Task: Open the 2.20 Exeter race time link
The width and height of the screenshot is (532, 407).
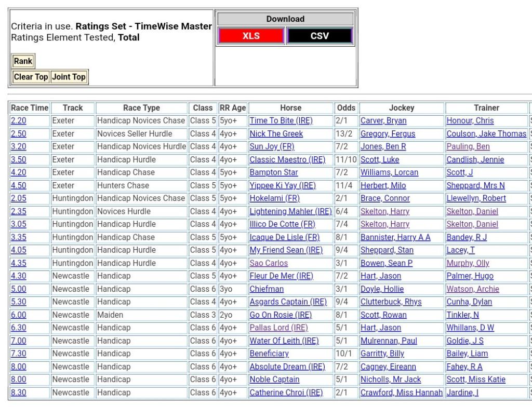Action: pos(18,120)
